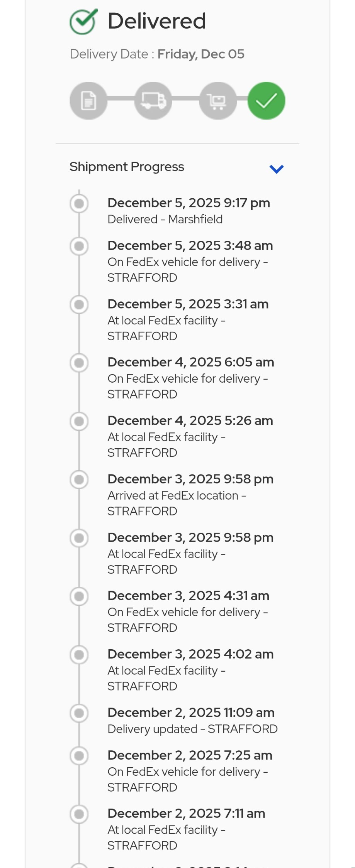This screenshot has height=868, width=355.
Task: Select the December 5 3:48 am timeline marker
Action: [79, 246]
